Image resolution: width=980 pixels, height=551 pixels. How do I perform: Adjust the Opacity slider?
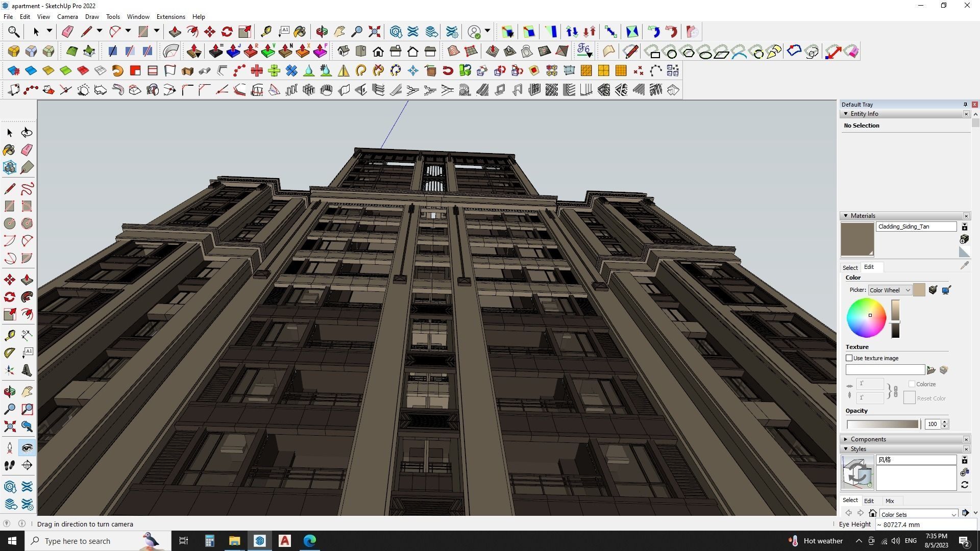coord(883,424)
